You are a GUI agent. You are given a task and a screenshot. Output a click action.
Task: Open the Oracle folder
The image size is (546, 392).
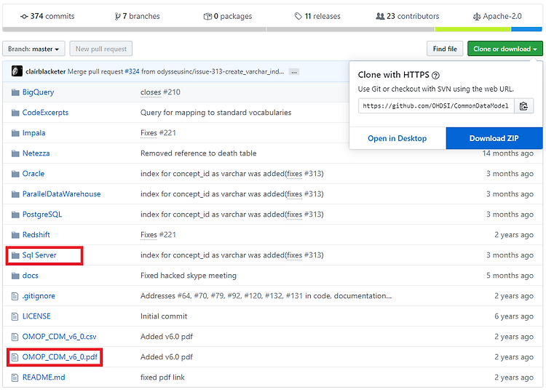point(33,174)
